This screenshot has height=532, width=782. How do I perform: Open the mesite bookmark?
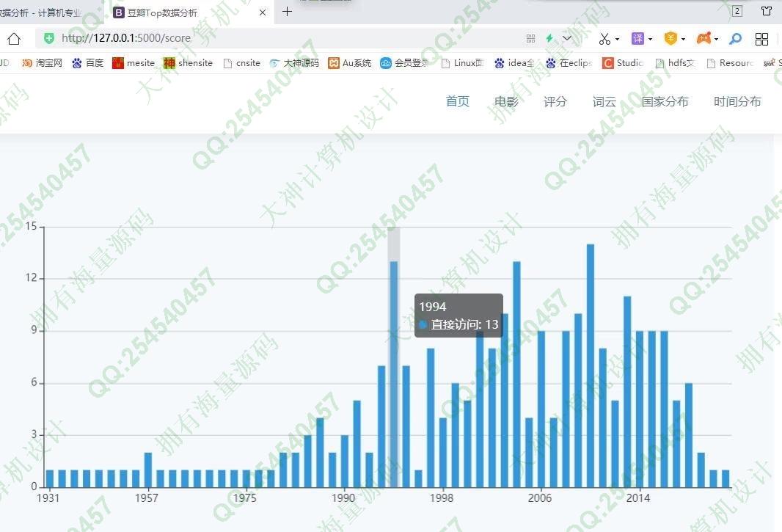point(134,63)
